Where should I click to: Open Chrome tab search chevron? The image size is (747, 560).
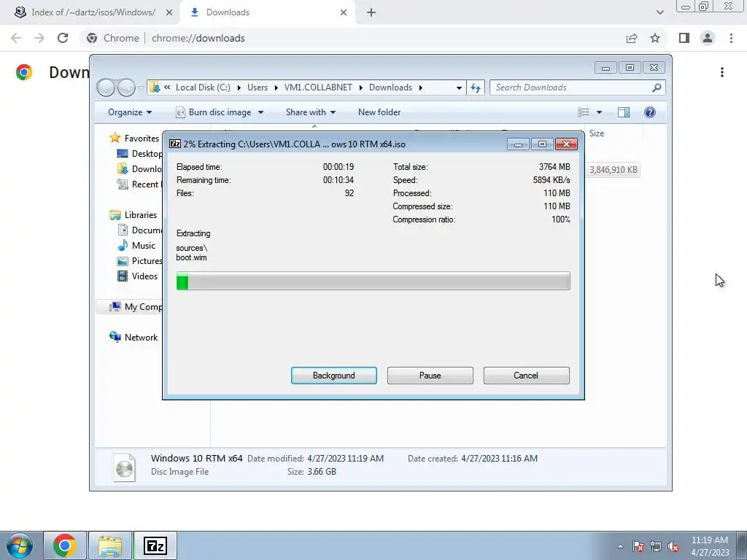pyautogui.click(x=659, y=12)
